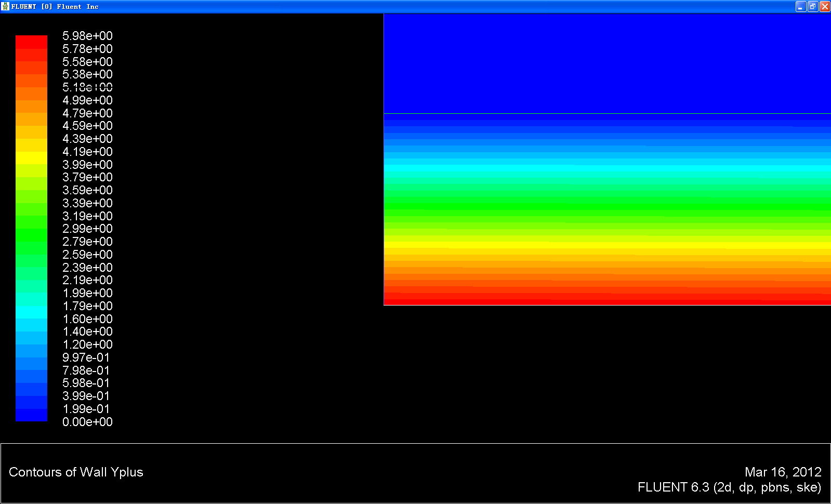Click the 5.98e+00 legend value
The image size is (831, 504).
(87, 36)
